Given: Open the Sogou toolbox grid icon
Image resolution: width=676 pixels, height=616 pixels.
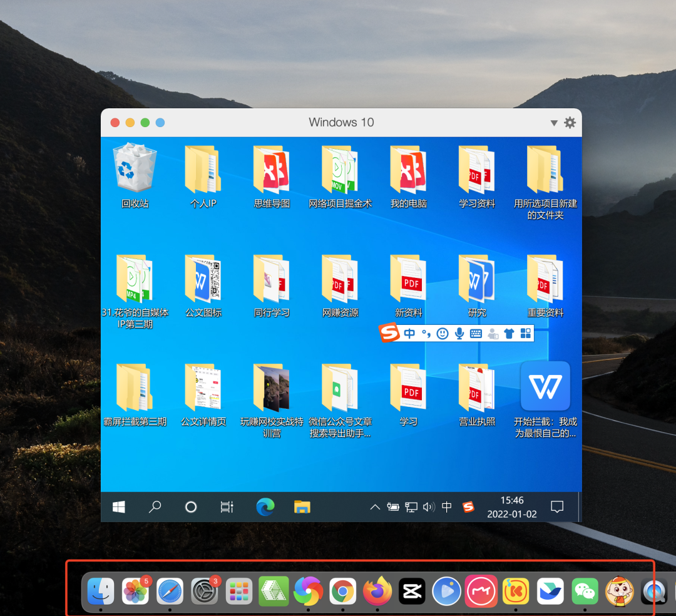Looking at the screenshot, I should tap(526, 333).
